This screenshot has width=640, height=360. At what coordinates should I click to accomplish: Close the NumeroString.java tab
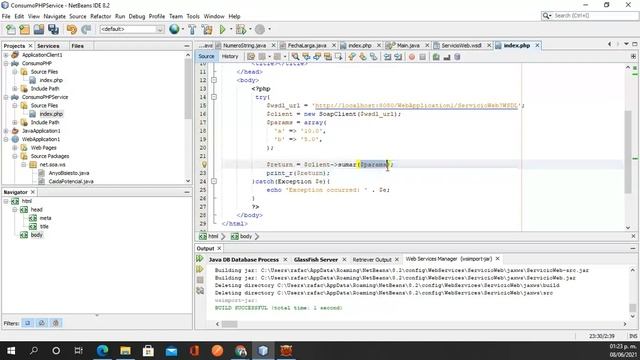tap(273, 45)
